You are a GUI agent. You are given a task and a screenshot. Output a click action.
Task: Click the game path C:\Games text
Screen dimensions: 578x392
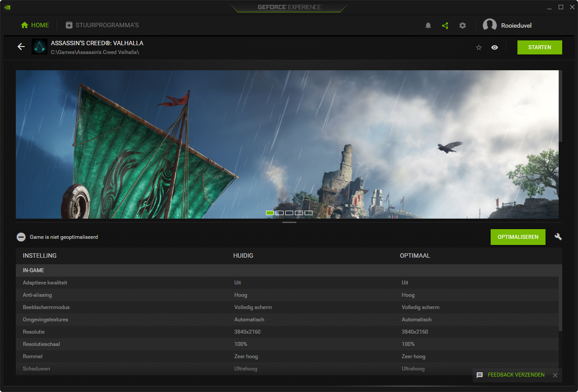point(95,52)
